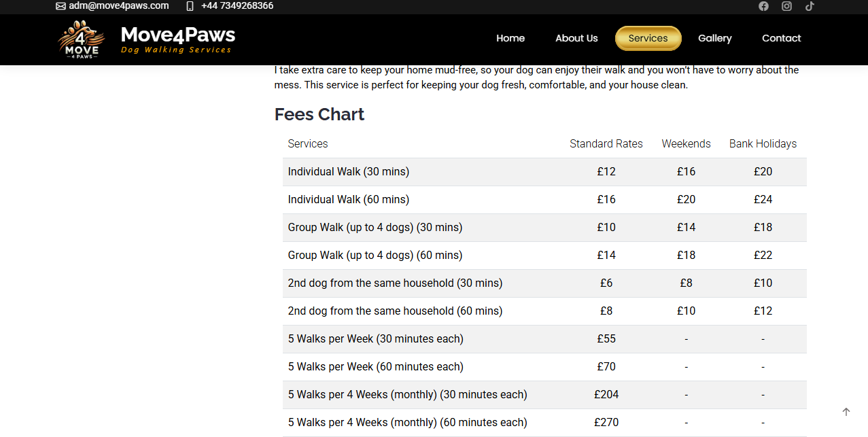Click the Bank Holidays column header
Viewport: 868px width, 437px height.
pyautogui.click(x=763, y=144)
